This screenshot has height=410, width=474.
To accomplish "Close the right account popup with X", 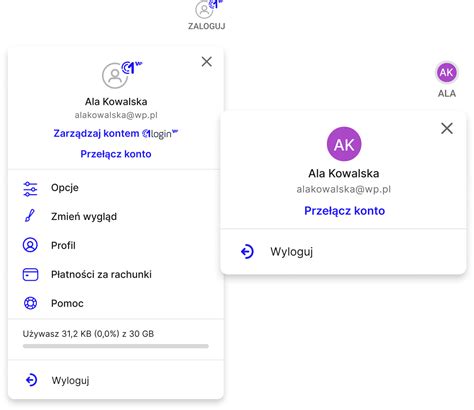I will pyautogui.click(x=447, y=128).
